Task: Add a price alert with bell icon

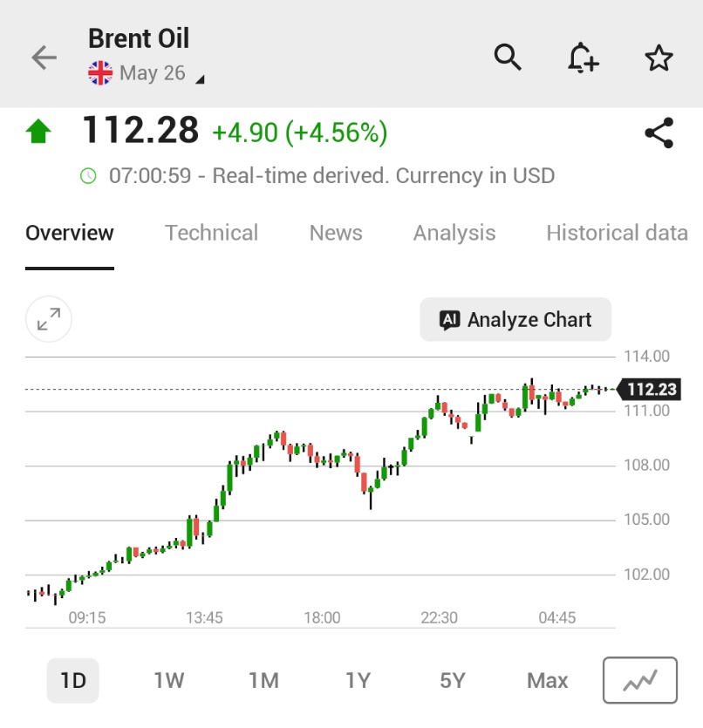Action: 584,58
